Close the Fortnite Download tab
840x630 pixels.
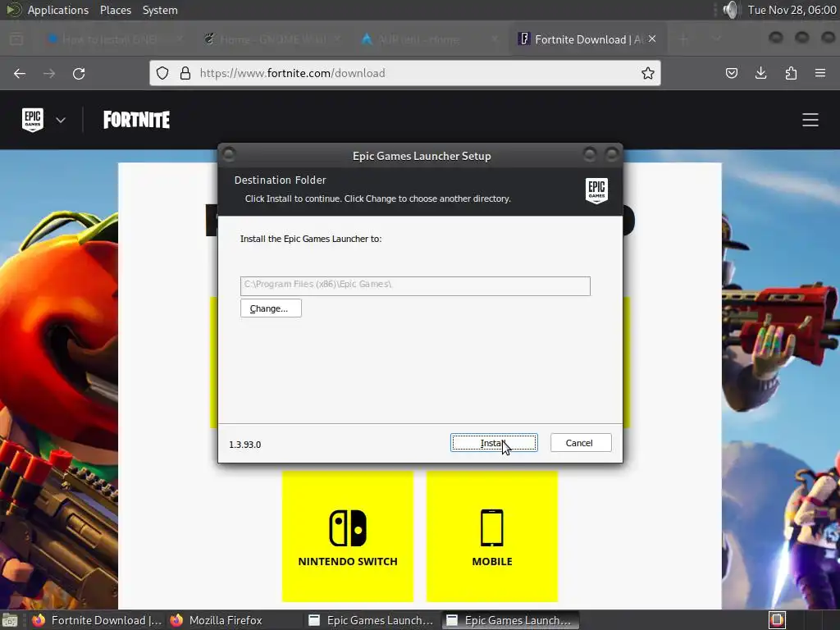tap(652, 39)
